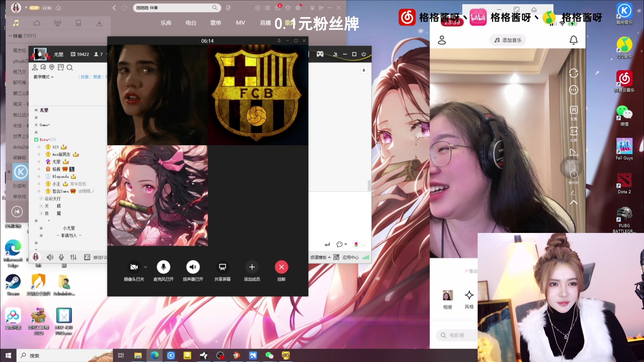
Task: Mute the microphone (麦克风已开)
Action: pos(163,267)
